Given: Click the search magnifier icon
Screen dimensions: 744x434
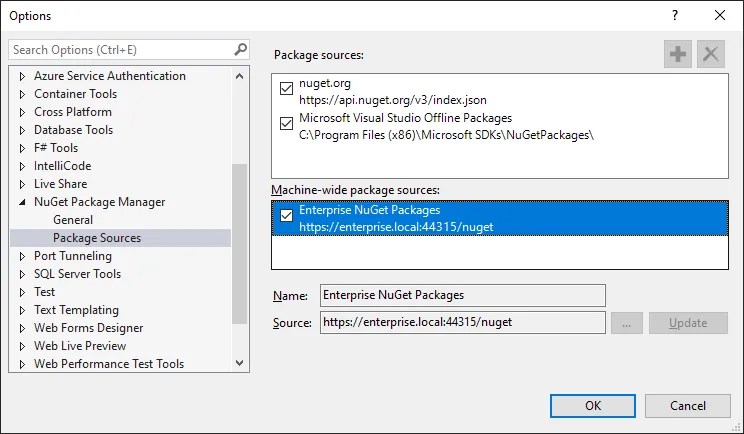Looking at the screenshot, I should (240, 49).
